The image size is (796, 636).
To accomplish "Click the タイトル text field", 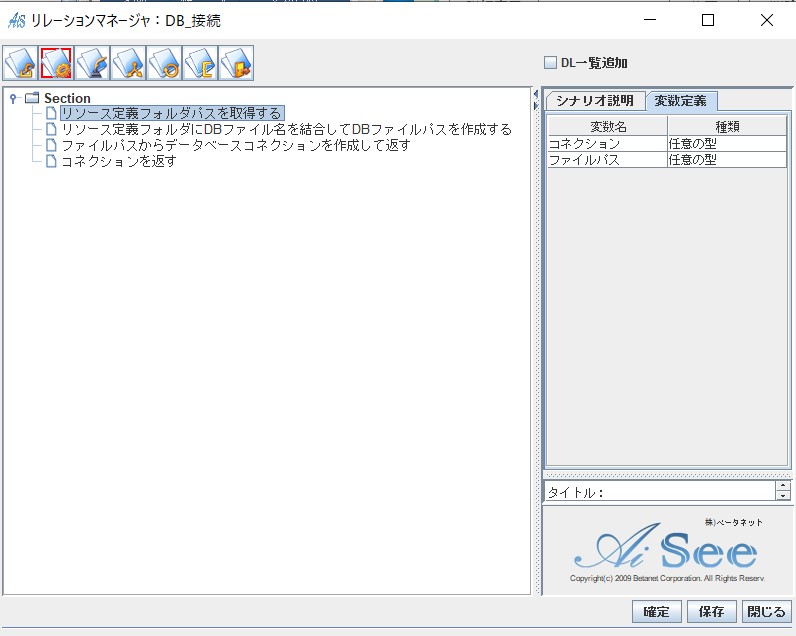I will pyautogui.click(x=660, y=492).
